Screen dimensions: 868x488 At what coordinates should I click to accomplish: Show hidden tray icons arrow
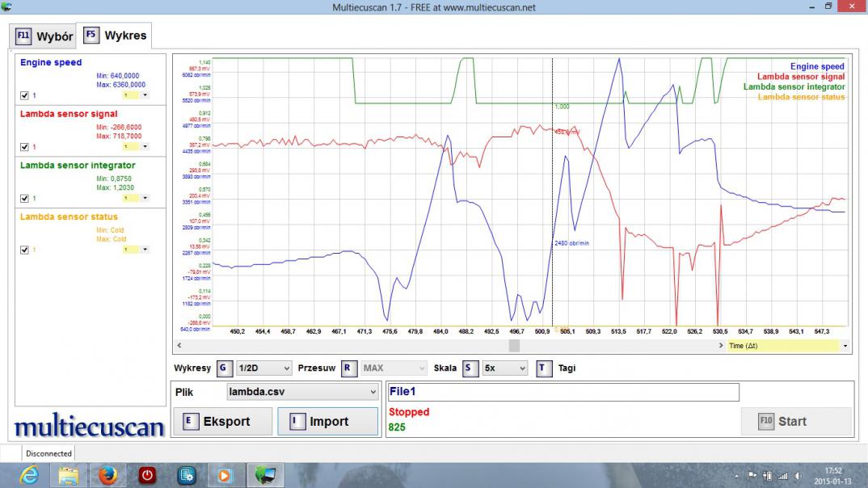(737, 476)
